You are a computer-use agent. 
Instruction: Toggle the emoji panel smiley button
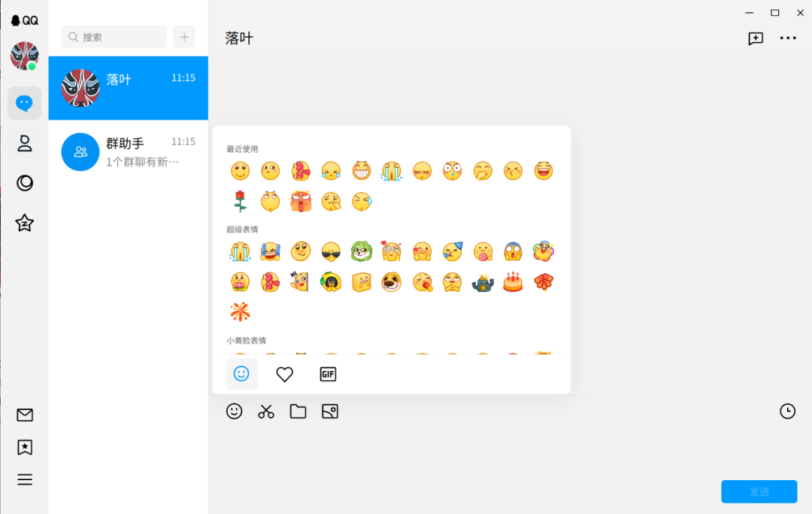235,411
